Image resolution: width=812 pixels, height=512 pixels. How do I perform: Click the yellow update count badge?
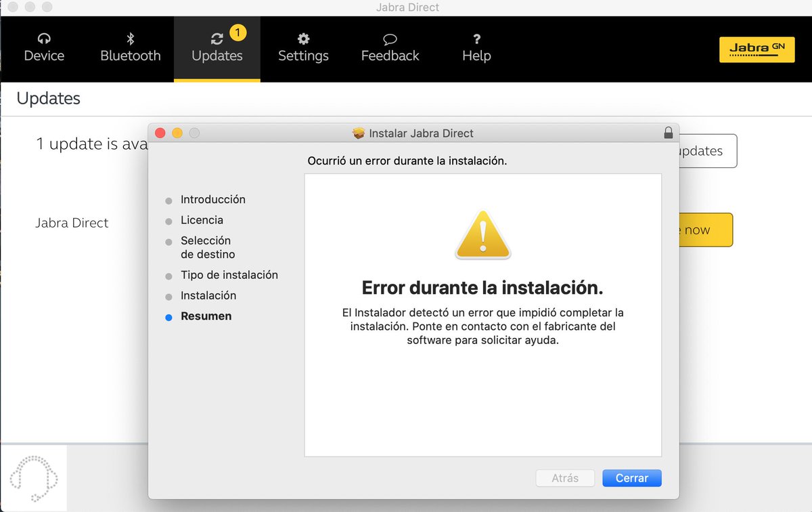[x=238, y=32]
